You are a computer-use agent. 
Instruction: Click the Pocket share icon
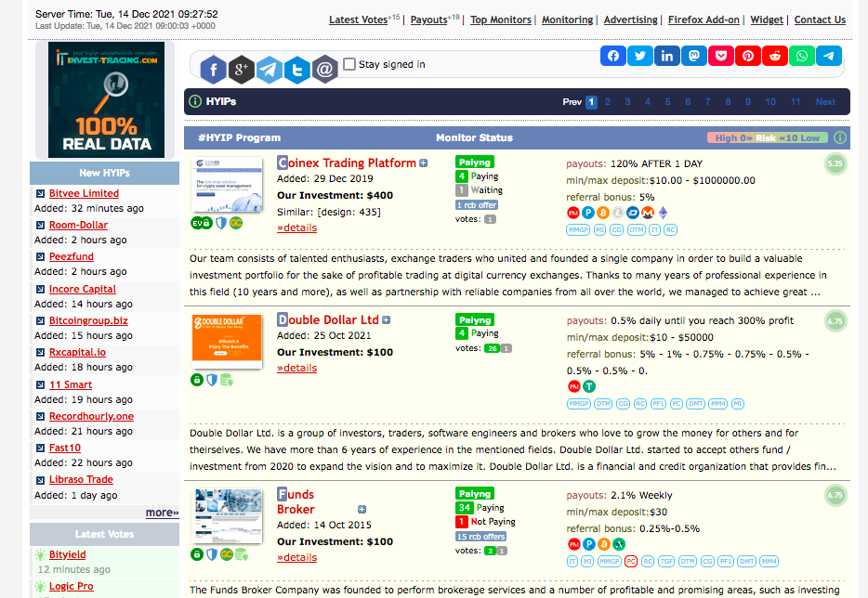coord(721,56)
